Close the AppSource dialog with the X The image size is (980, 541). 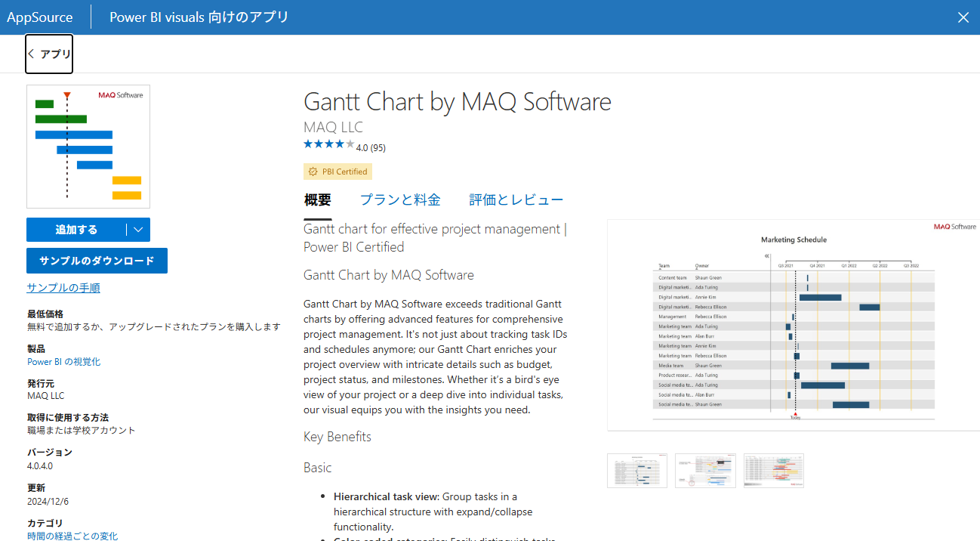point(963,17)
